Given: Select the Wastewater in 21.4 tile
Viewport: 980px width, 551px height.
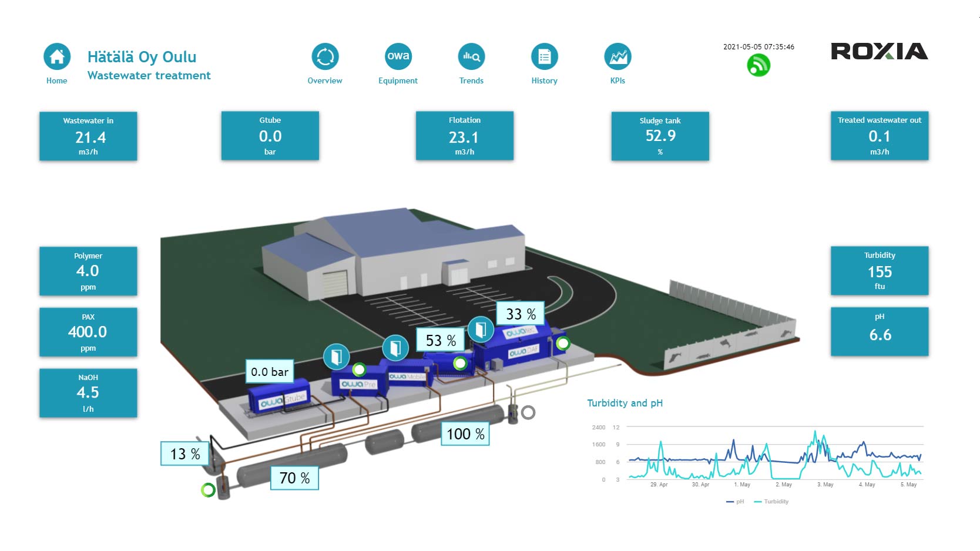Looking at the screenshot, I should (88, 136).
